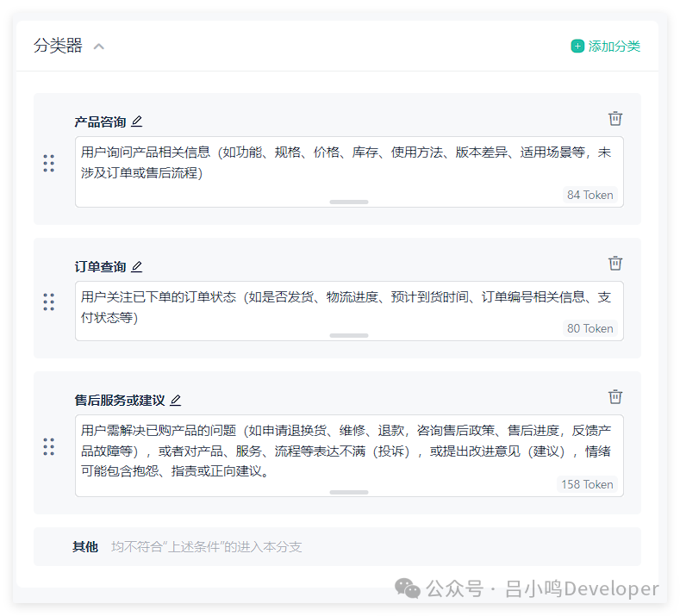680x616 pixels.
Task: Click the 84 Token counter
Action: coord(590,195)
